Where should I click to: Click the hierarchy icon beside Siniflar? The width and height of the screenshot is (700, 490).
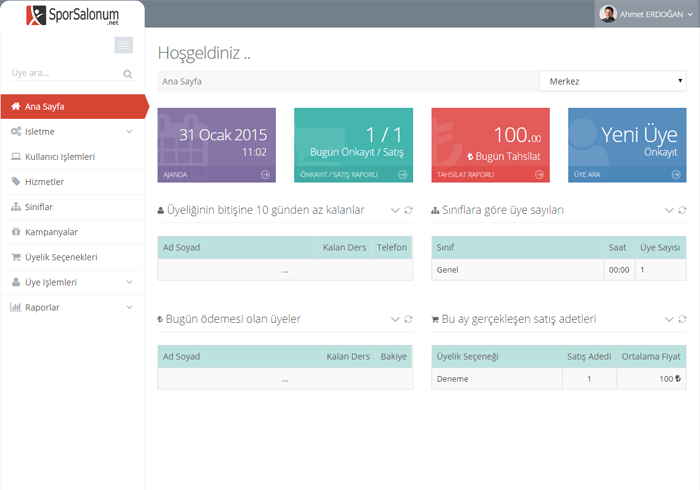click(x=16, y=207)
